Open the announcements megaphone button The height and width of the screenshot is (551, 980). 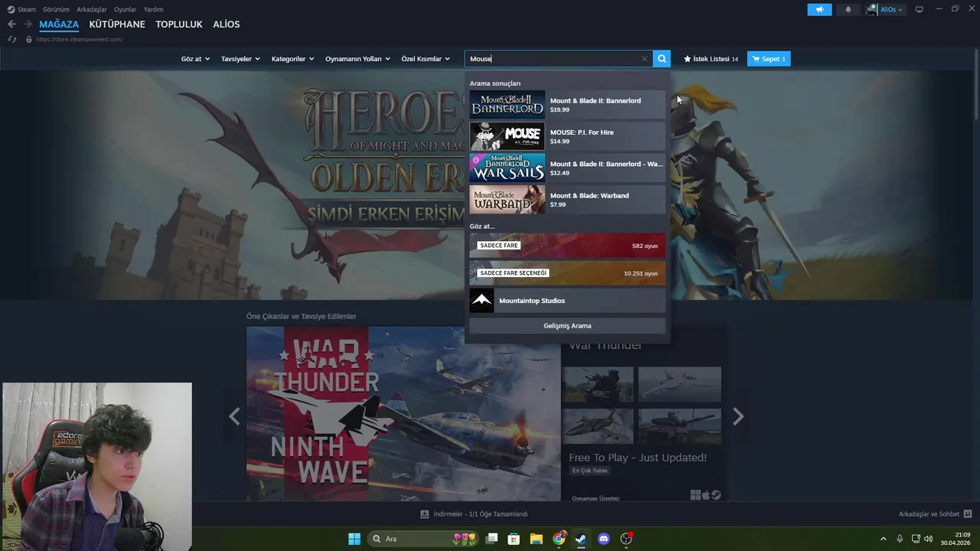pos(819,9)
